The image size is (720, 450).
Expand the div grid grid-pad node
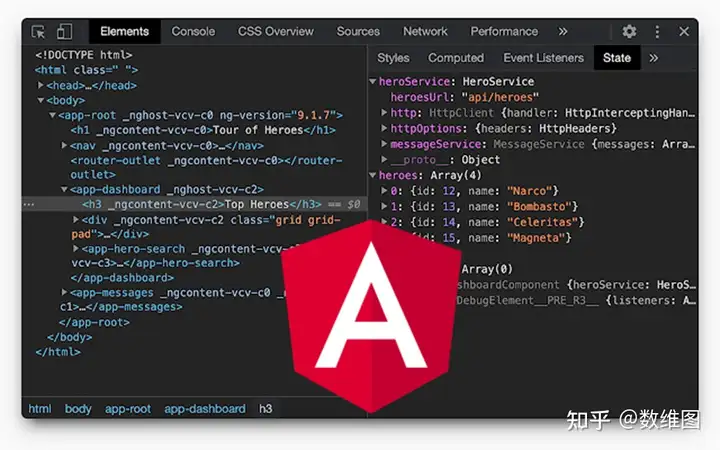click(76, 219)
